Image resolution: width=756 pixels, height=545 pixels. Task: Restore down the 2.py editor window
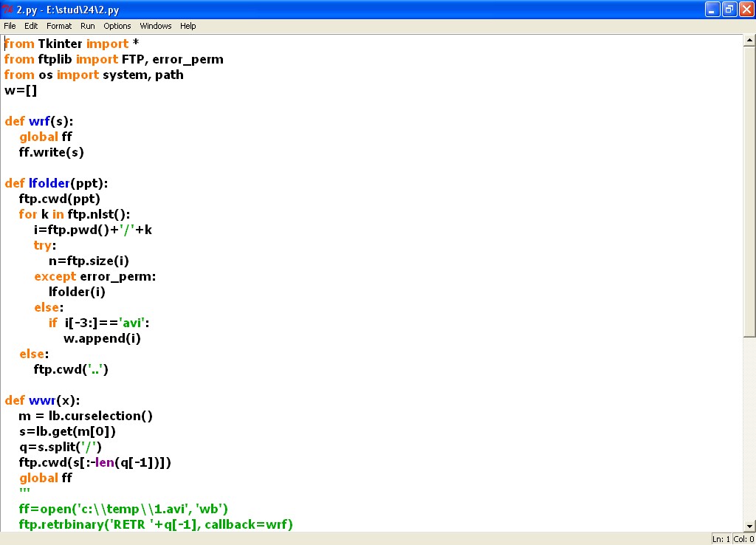click(729, 10)
